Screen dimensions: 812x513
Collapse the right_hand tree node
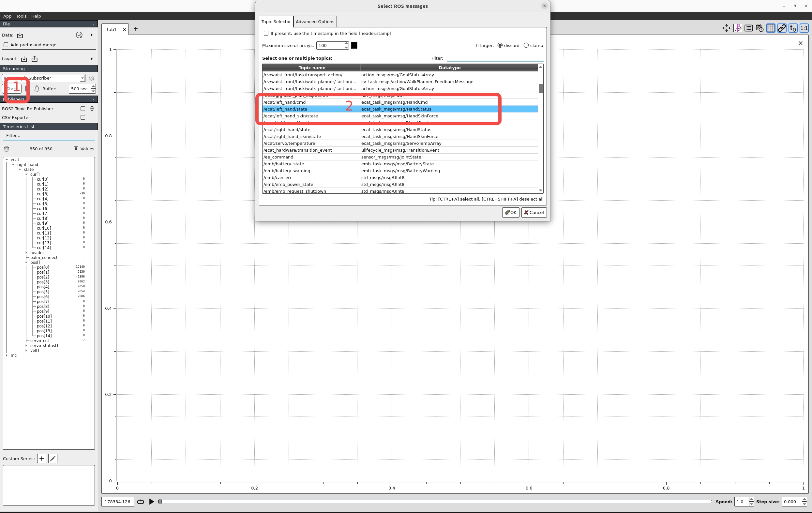point(13,165)
